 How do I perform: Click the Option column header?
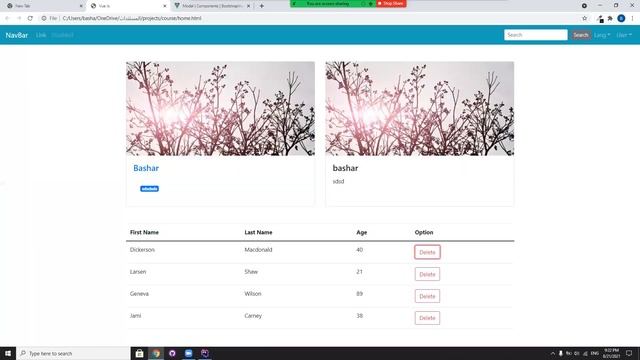424,232
